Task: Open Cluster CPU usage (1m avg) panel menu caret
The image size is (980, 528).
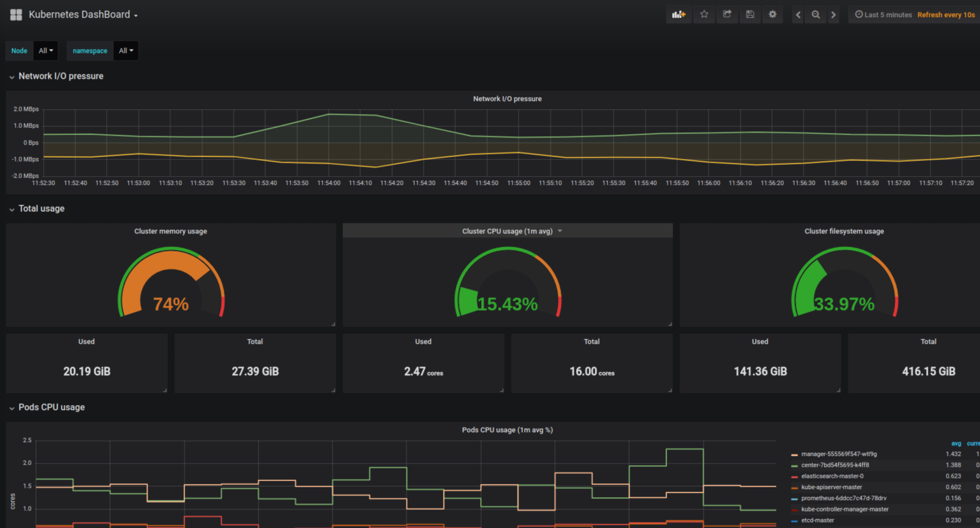Action: click(x=560, y=231)
